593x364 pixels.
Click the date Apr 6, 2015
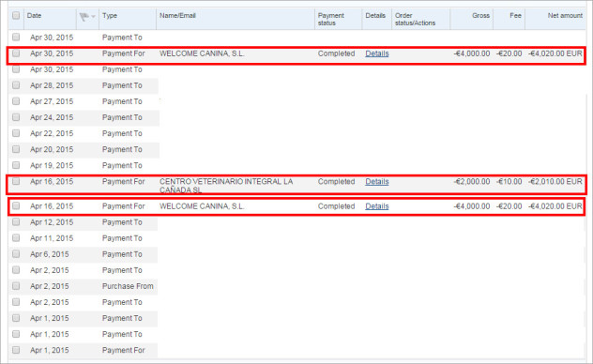pyautogui.click(x=49, y=254)
